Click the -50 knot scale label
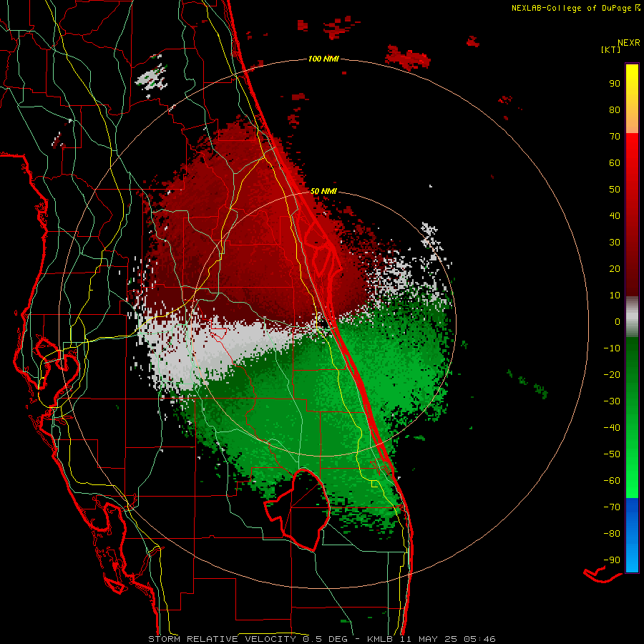This screenshot has height=644, width=644. click(x=612, y=454)
